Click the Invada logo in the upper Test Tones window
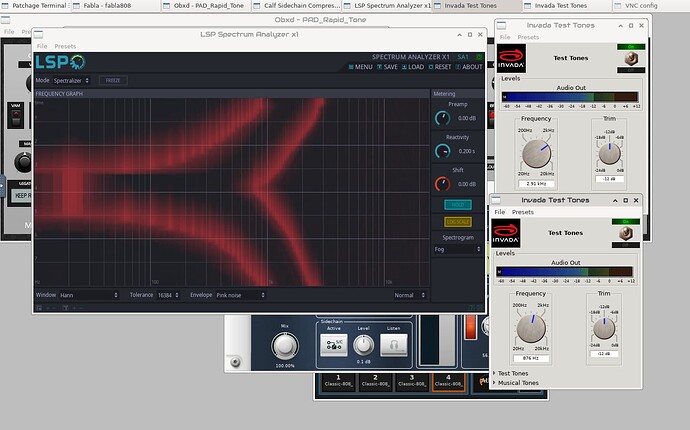Screen dimensions: 690x430 pos(511,59)
